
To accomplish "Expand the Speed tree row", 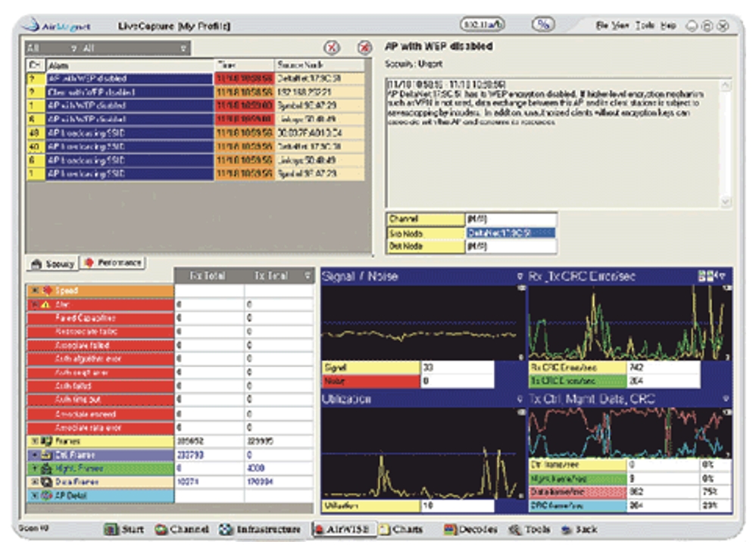I will [35, 291].
